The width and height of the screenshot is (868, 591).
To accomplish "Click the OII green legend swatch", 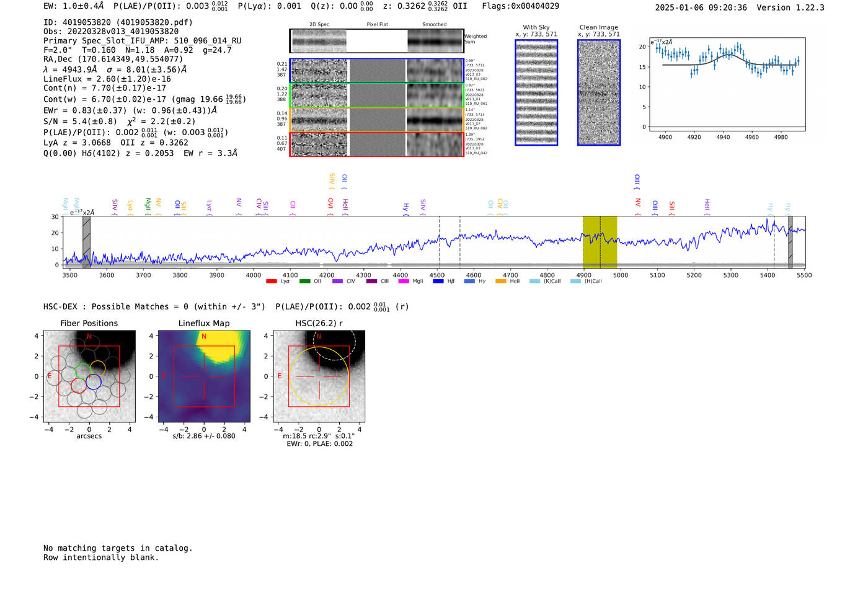I will click(304, 282).
